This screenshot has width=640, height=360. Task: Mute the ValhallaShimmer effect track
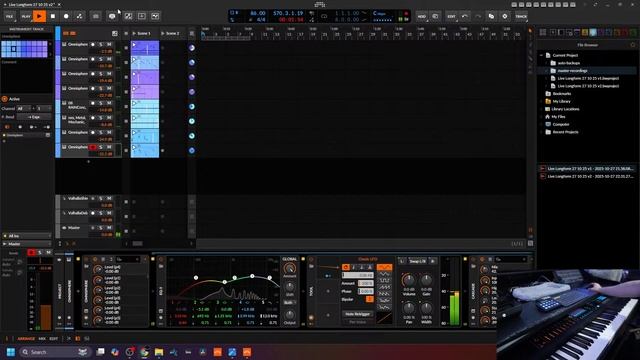tap(109, 198)
